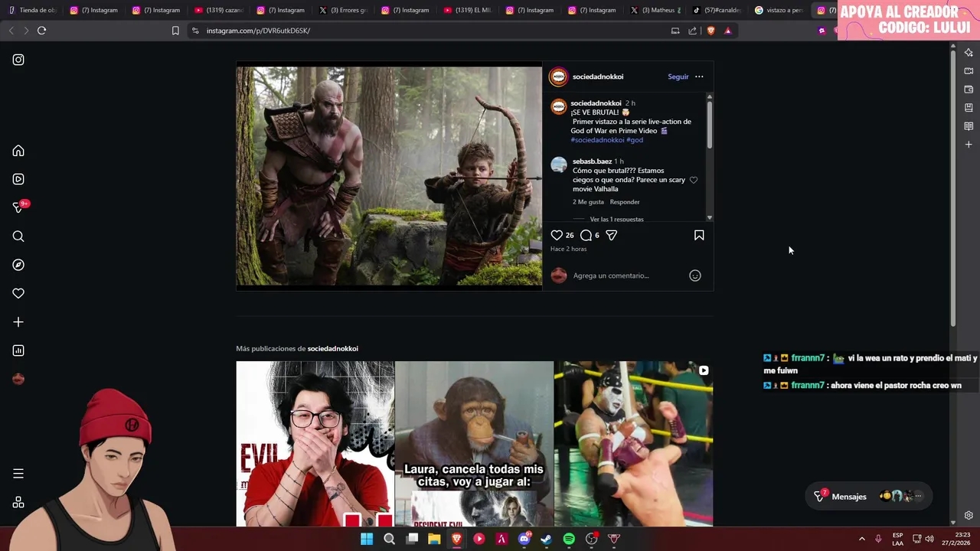Click the comment bubble icon on post

[x=586, y=235]
